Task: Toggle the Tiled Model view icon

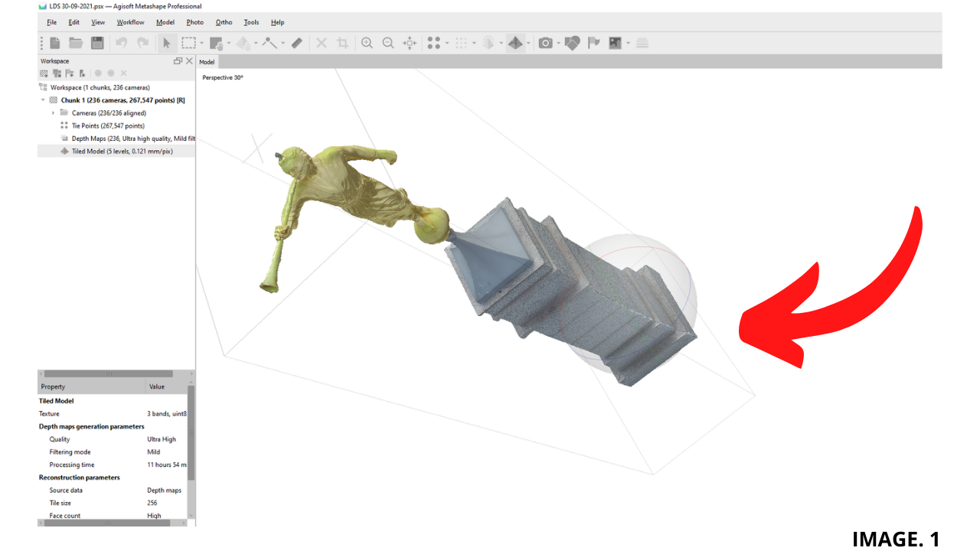Action: coord(515,43)
